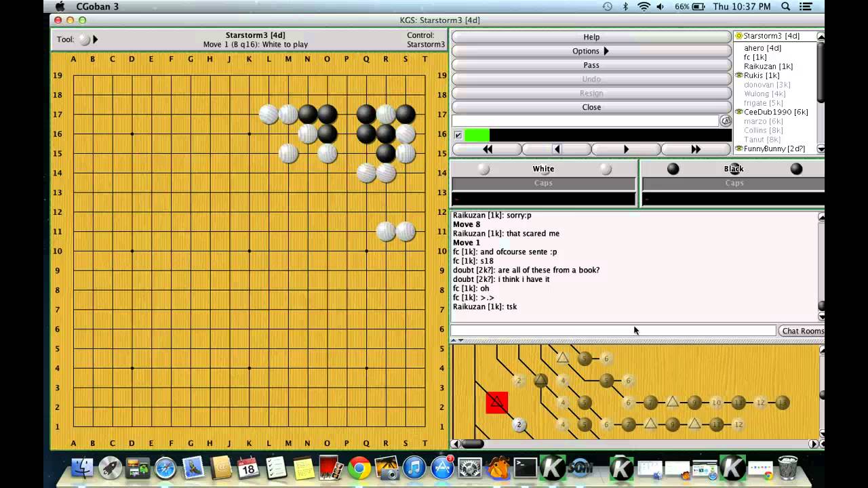Screen dimensions: 868x488
Task: Open Terminal from the dock
Action: (525, 468)
